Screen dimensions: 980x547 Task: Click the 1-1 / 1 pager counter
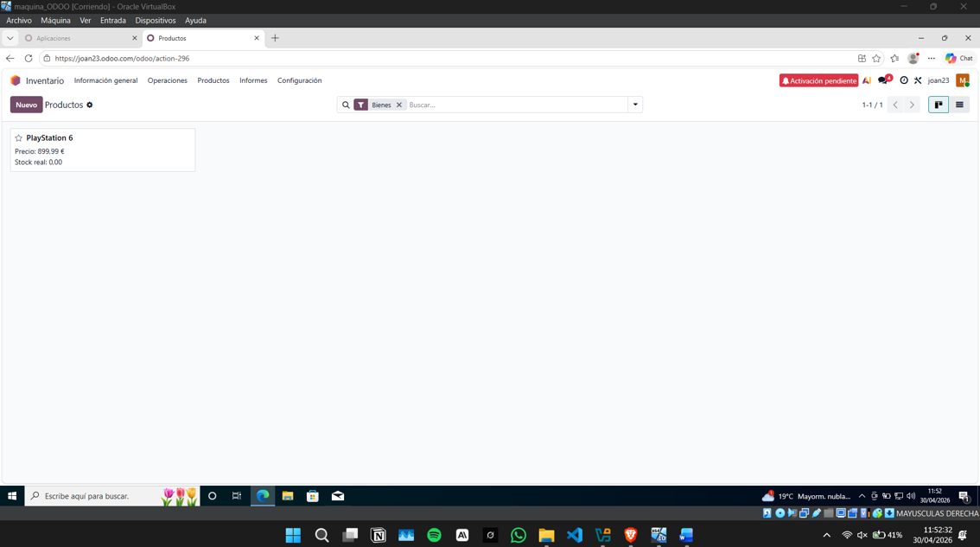point(873,105)
